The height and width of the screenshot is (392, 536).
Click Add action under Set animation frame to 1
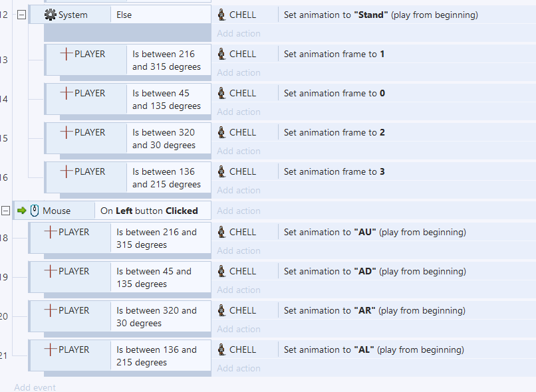(239, 72)
